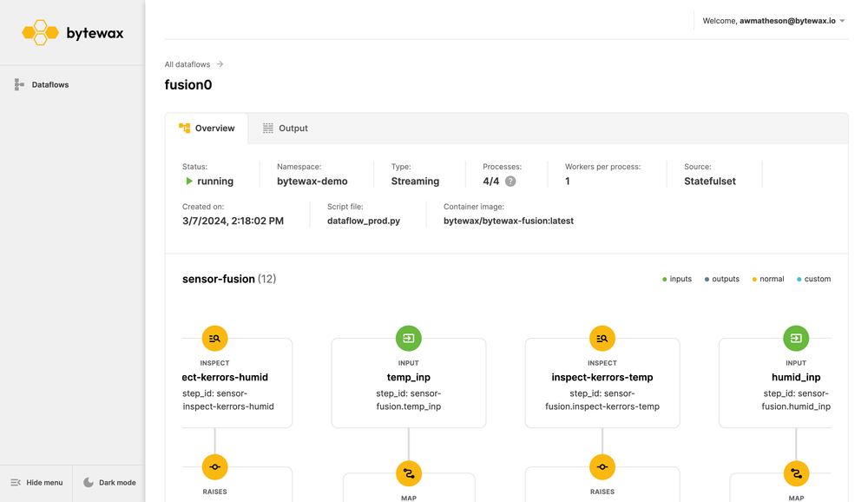Click the Output tab grid icon
This screenshot has height=502, width=868.
pyautogui.click(x=269, y=128)
